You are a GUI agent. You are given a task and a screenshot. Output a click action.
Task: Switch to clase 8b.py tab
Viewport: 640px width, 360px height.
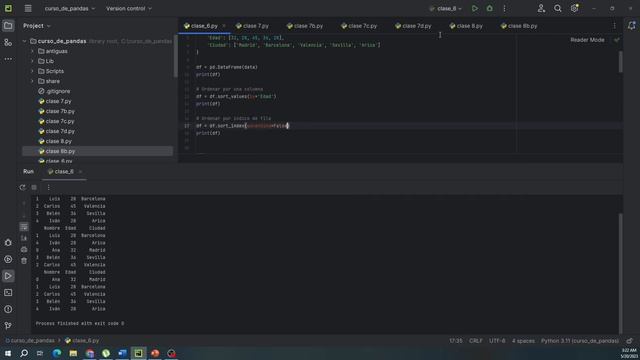click(x=519, y=26)
